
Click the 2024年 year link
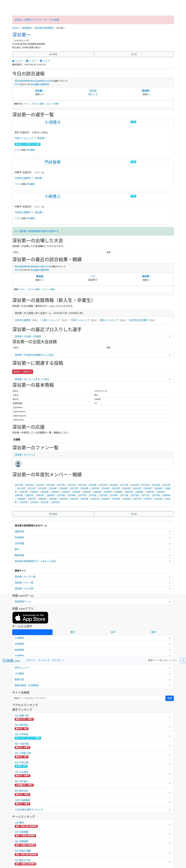50,485
